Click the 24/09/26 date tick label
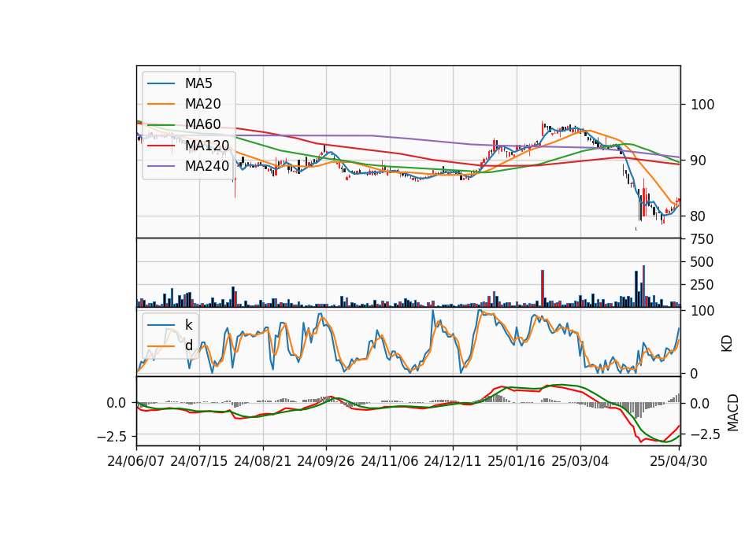The width and height of the screenshot is (756, 543). (x=326, y=461)
